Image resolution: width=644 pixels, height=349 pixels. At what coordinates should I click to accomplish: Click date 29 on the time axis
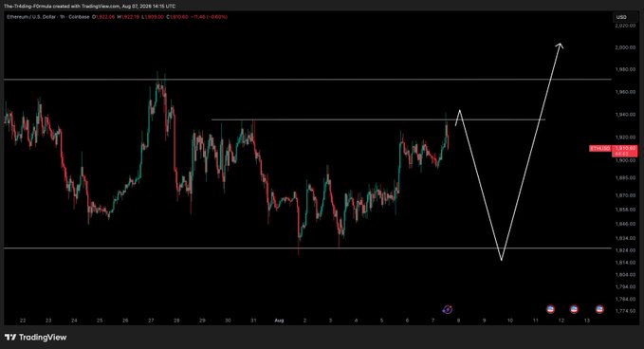coord(202,321)
